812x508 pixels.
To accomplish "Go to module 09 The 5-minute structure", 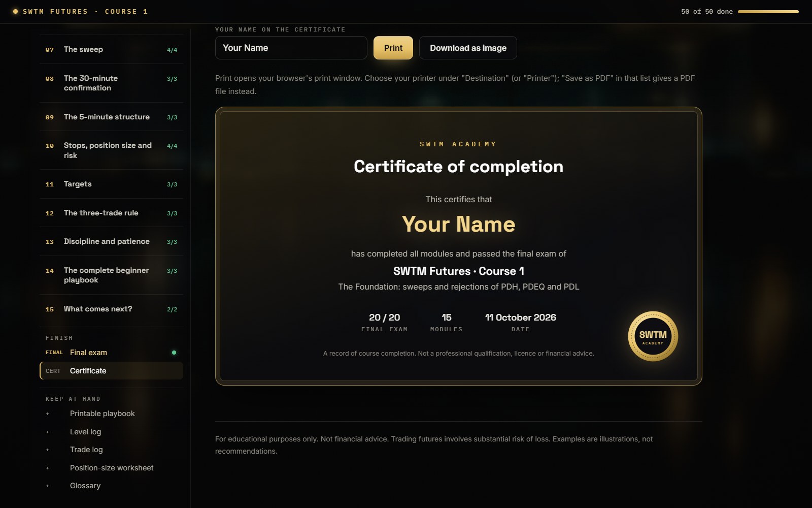I will point(111,117).
